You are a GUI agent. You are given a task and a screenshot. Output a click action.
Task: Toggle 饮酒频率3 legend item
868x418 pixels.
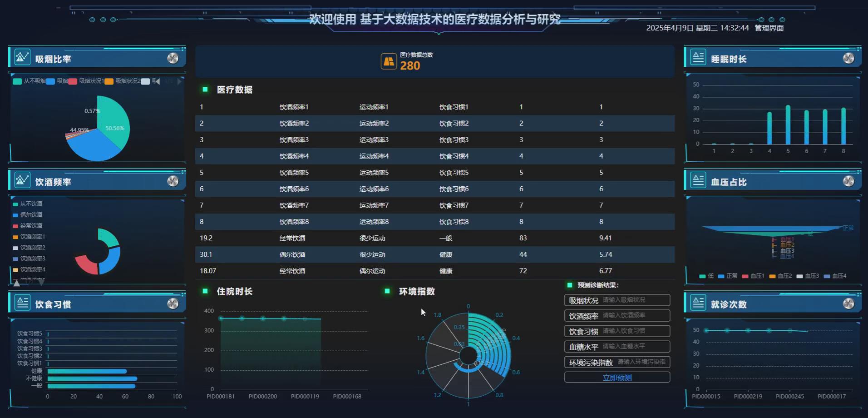point(29,259)
